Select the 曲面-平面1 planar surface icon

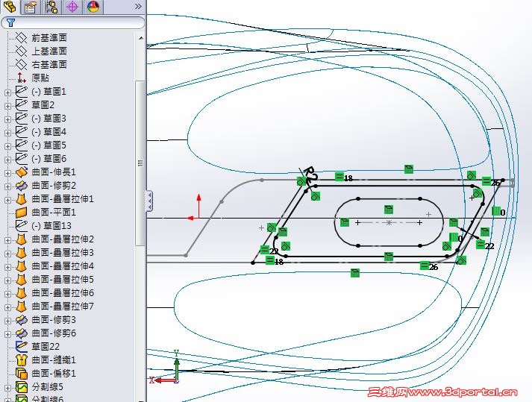[22, 213]
